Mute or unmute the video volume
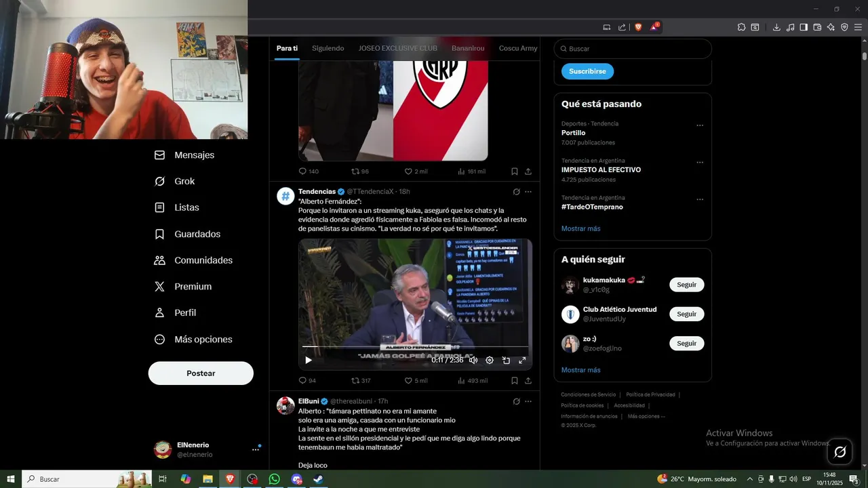Image resolution: width=868 pixels, height=488 pixels. tap(473, 360)
